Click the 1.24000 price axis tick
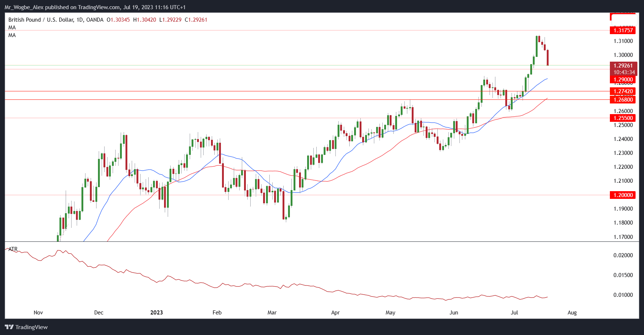This screenshot has width=644, height=335. point(623,139)
